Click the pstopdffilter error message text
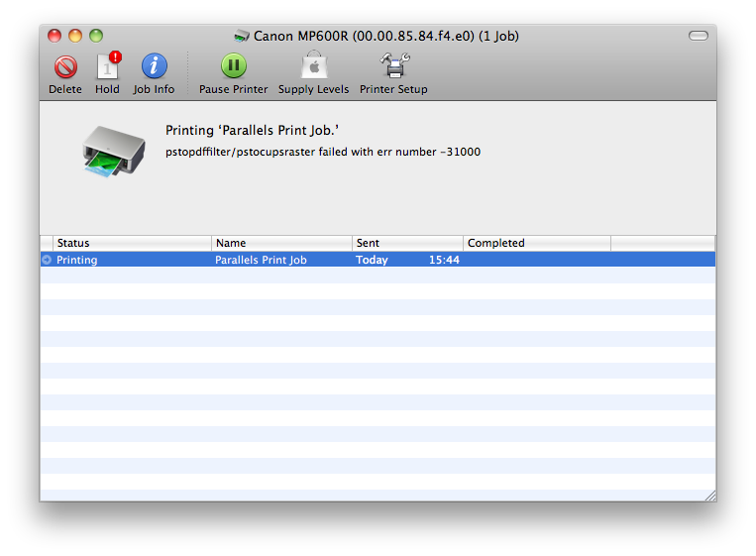The image size is (756, 556). click(323, 152)
